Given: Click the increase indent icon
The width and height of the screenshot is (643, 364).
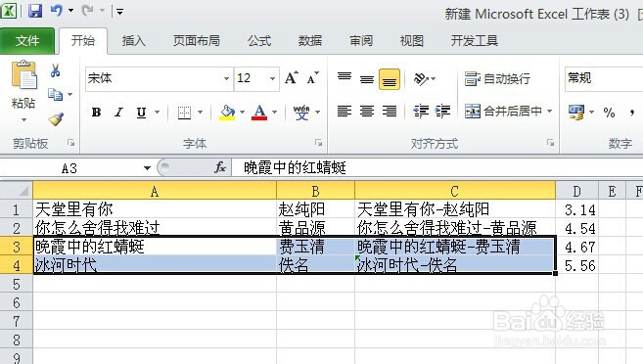Looking at the screenshot, I should [443, 111].
